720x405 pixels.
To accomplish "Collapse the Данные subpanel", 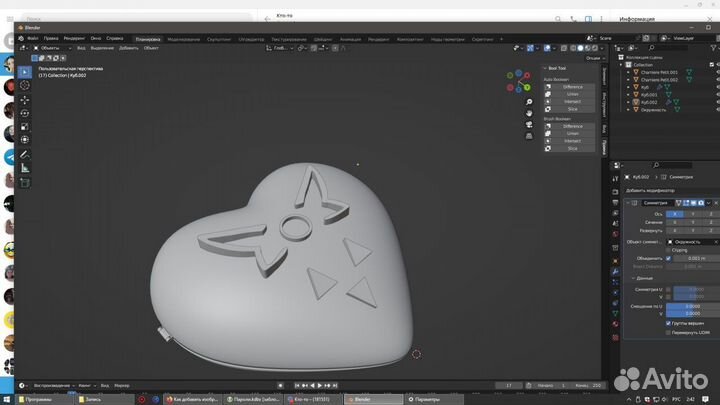I will (x=634, y=278).
